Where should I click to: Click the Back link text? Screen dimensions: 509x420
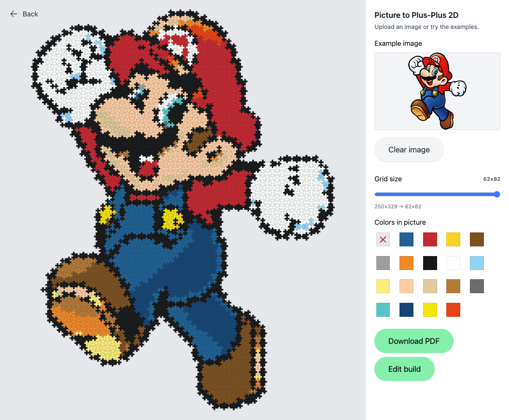coord(30,14)
